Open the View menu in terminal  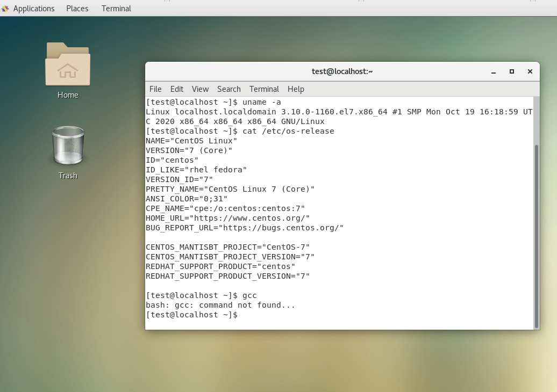click(x=200, y=89)
